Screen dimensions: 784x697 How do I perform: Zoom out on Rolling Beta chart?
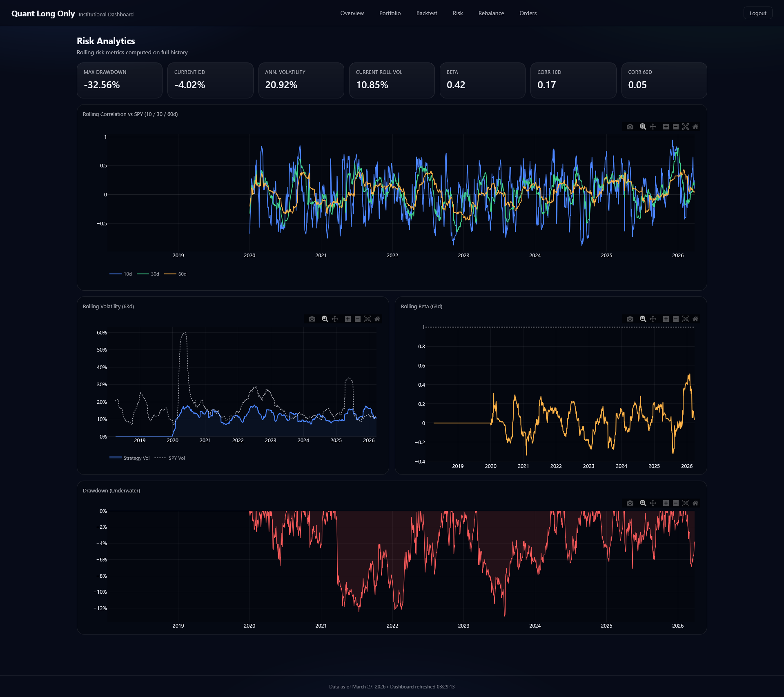coord(676,319)
